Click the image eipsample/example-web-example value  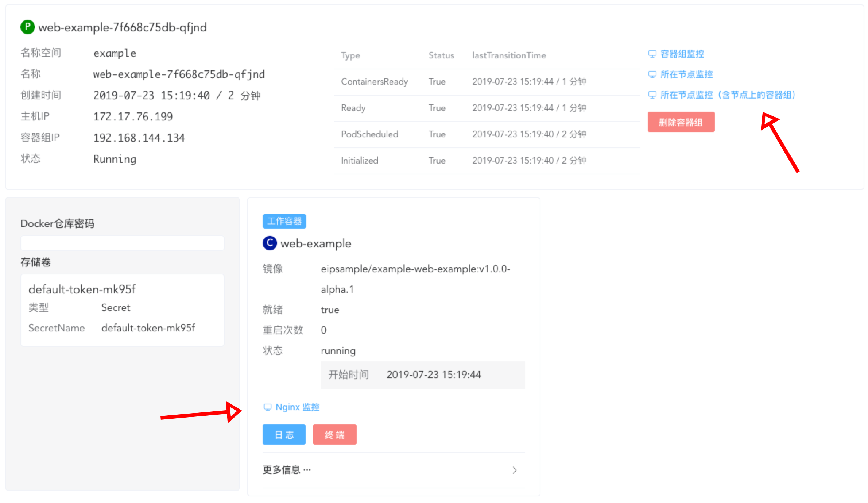[415, 279]
